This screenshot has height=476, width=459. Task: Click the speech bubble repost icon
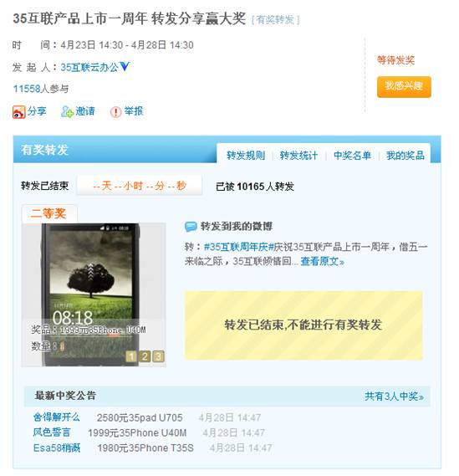click(191, 227)
